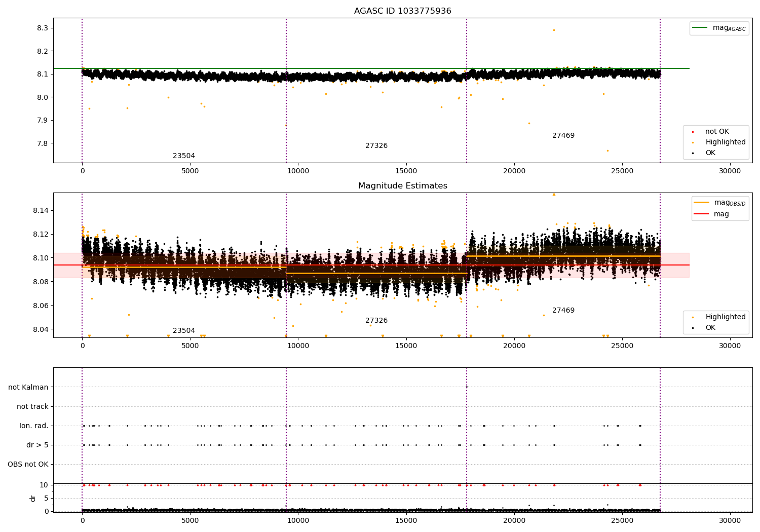The image size is (760, 532).
Task: Click the "OBS not OK" axis label
Action: [x=28, y=464]
